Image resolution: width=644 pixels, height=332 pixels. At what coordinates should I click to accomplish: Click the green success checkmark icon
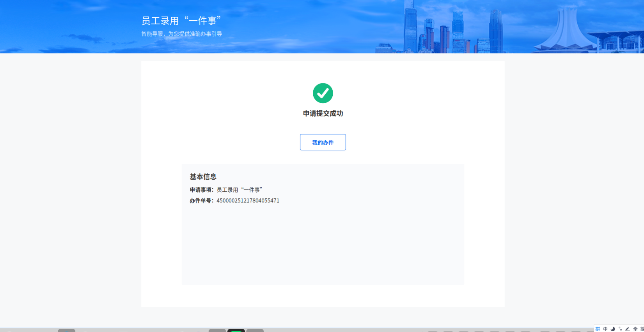[323, 93]
